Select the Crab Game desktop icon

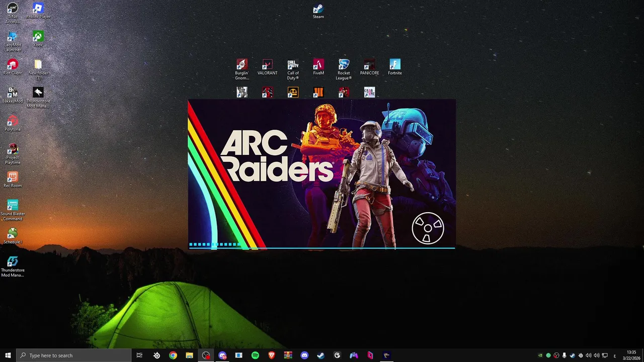(369, 92)
